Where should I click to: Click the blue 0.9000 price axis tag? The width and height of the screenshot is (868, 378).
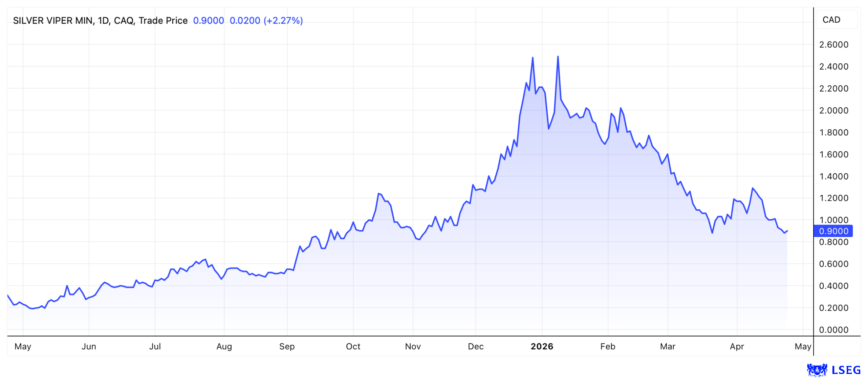coord(833,231)
